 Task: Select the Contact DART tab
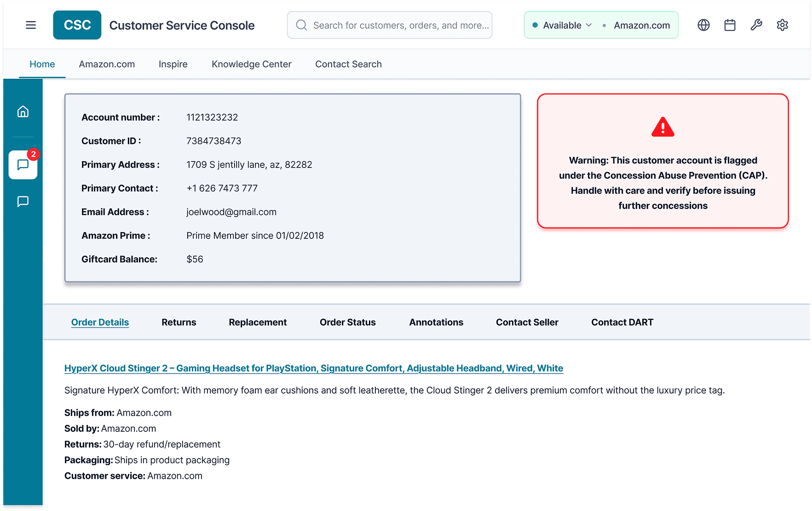coord(622,322)
